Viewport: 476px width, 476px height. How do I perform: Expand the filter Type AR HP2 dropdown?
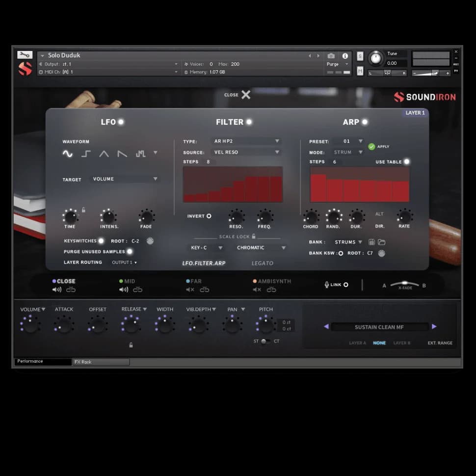point(246,141)
